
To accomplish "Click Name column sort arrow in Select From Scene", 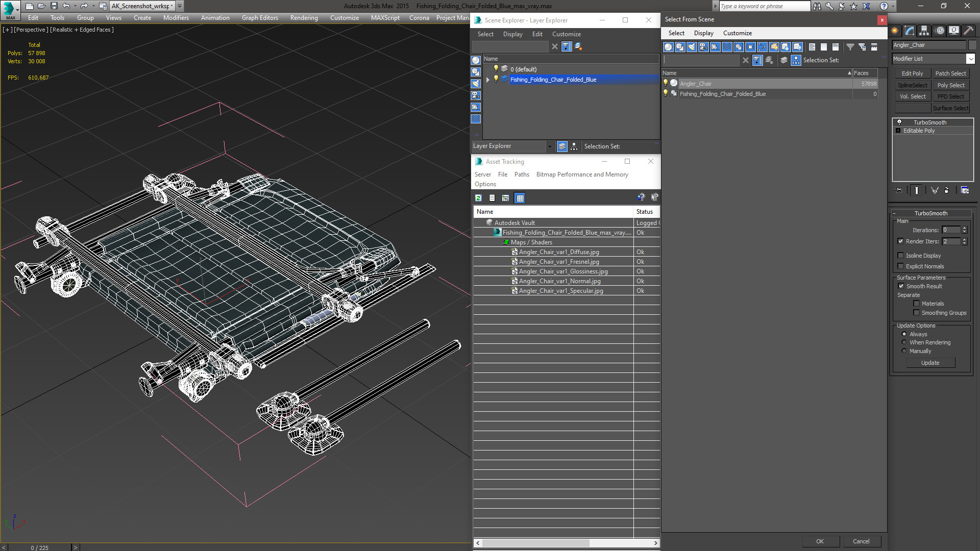I will coord(849,73).
